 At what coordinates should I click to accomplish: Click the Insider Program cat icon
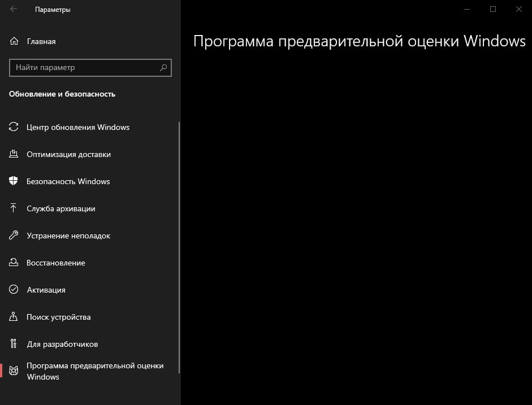point(14,371)
